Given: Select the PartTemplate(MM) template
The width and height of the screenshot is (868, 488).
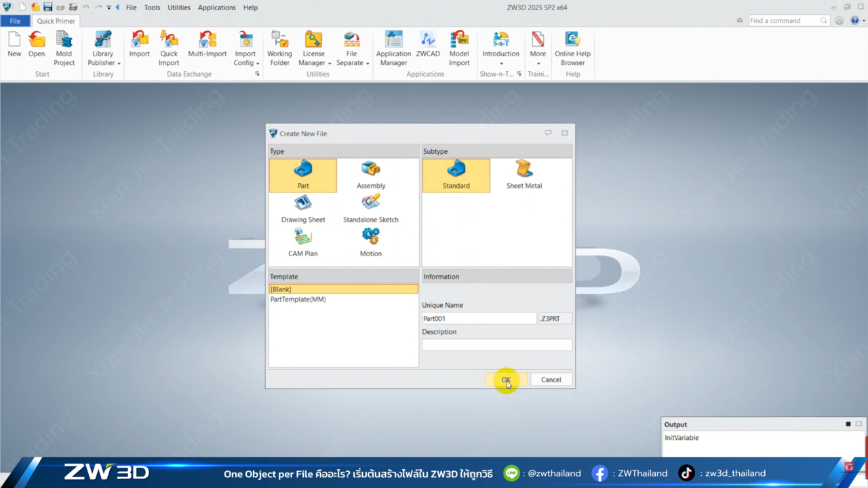Looking at the screenshot, I should pyautogui.click(x=298, y=299).
